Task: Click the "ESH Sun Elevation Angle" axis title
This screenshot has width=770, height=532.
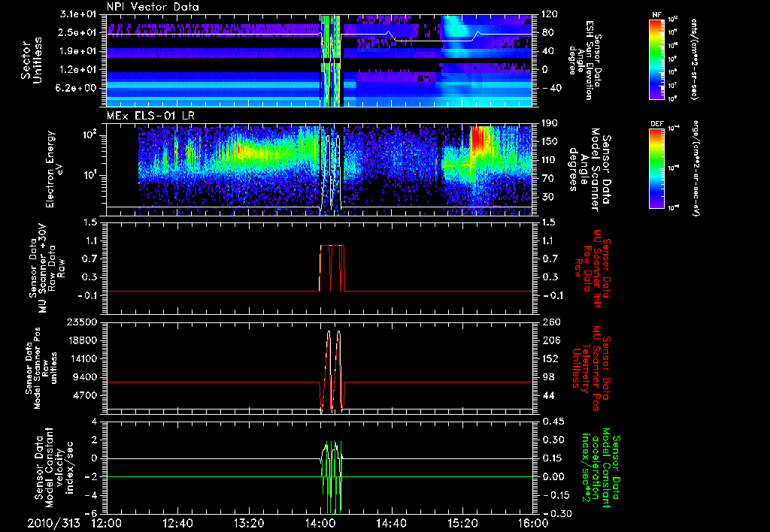Action: click(584, 60)
